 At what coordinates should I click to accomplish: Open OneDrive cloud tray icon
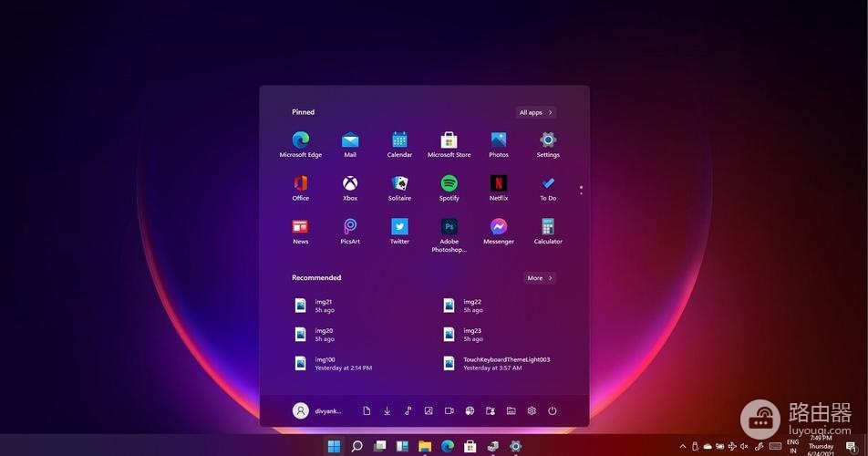click(x=708, y=446)
